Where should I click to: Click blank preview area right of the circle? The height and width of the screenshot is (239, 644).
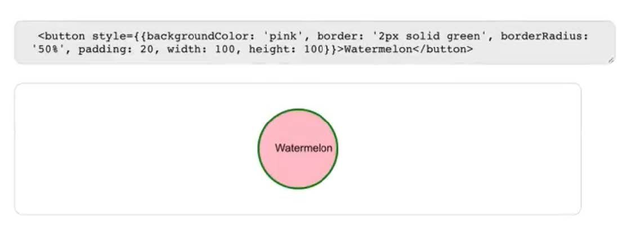(x=462, y=149)
